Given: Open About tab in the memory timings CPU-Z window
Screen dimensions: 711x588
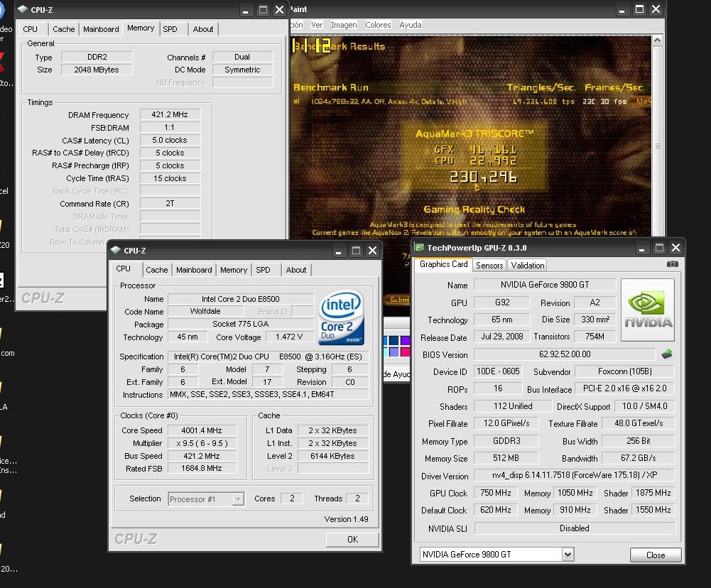Looking at the screenshot, I should click(203, 29).
